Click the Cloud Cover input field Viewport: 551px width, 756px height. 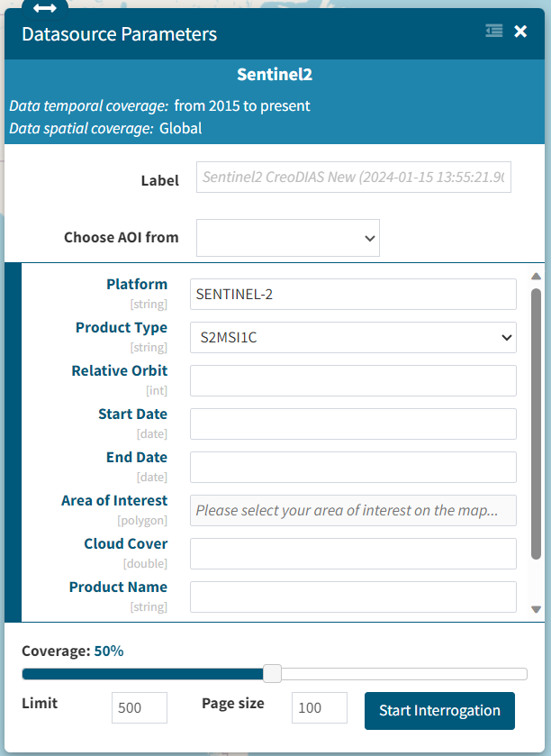(353, 553)
